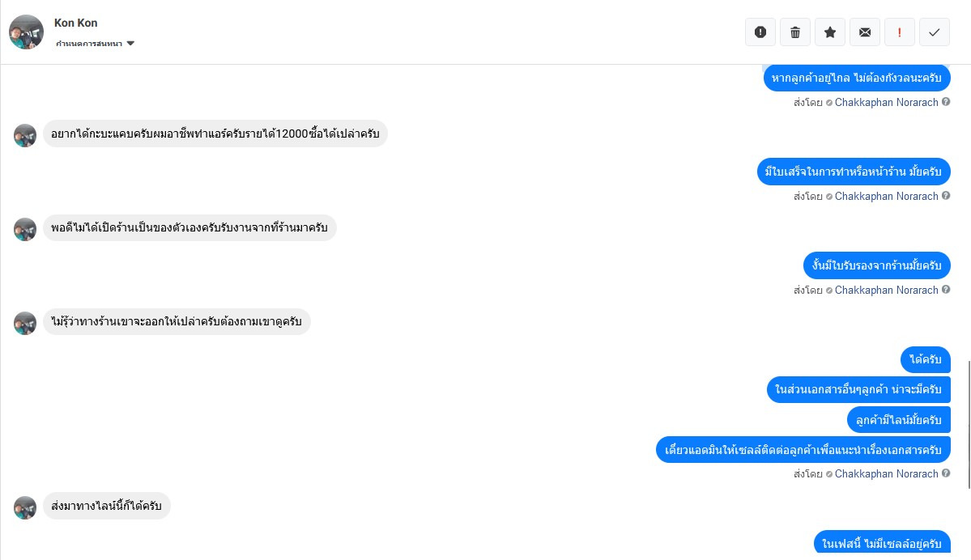Viewport: 971px width, 560px height.
Task: Toggle the star on this conversation
Action: click(x=830, y=32)
